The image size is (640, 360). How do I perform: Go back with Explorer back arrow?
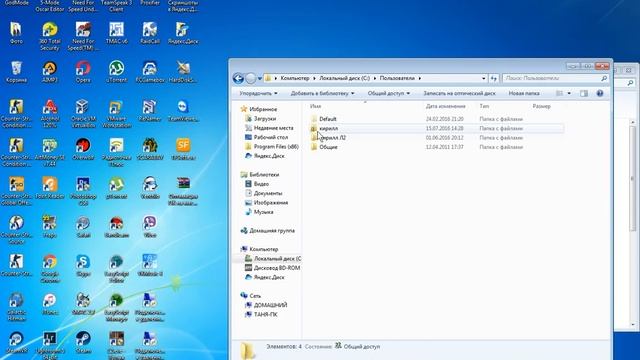pos(238,78)
